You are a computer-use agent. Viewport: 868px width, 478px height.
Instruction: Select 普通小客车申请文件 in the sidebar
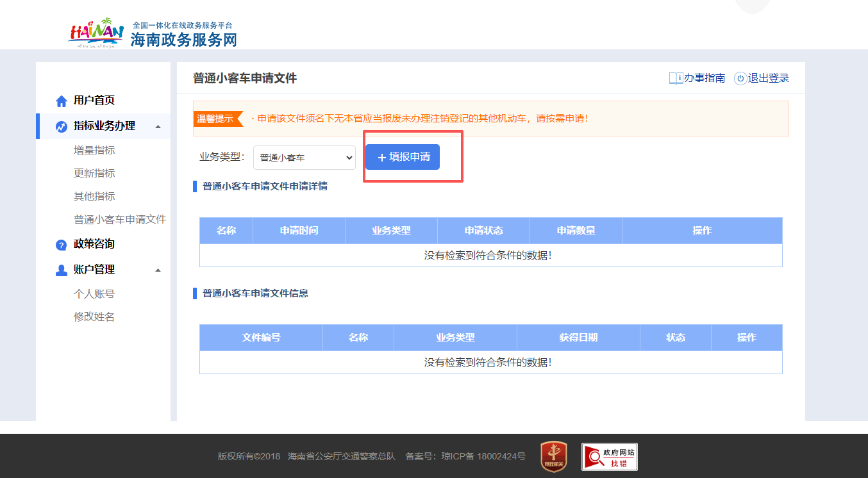coord(119,219)
